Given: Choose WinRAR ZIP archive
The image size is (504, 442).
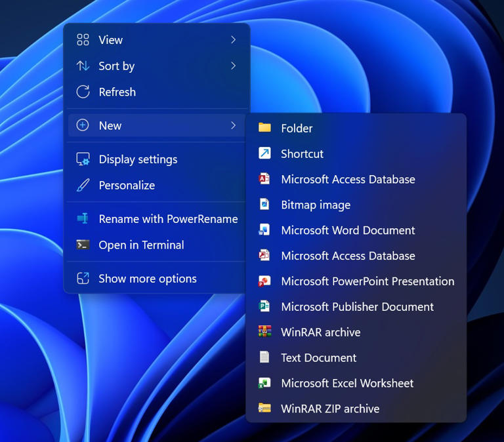Looking at the screenshot, I should (329, 409).
